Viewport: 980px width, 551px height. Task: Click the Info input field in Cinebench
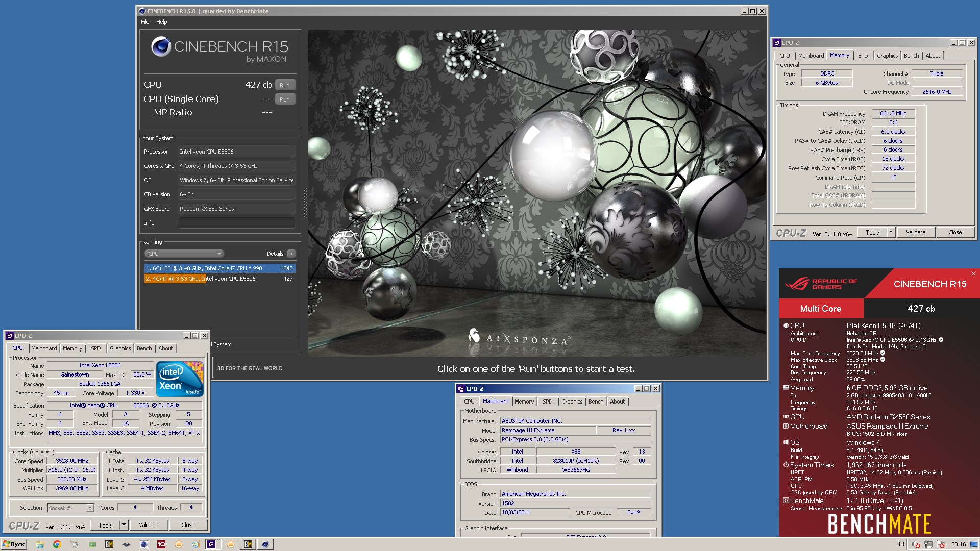click(236, 223)
